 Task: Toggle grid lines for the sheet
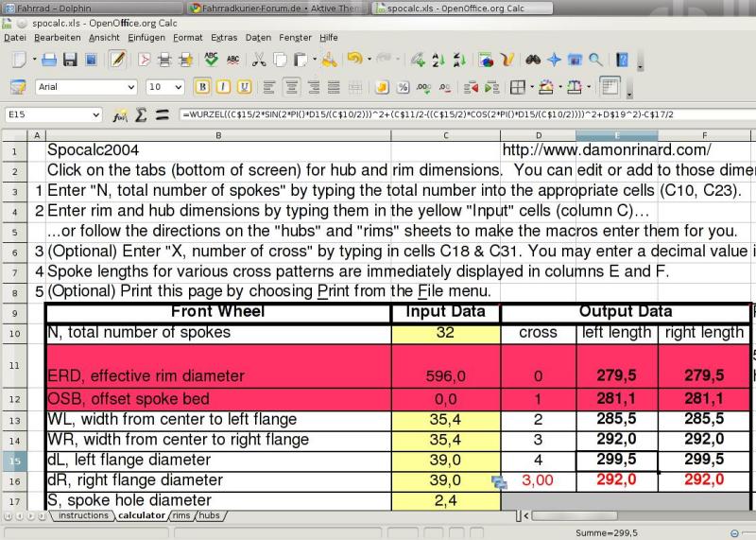[x=610, y=86]
